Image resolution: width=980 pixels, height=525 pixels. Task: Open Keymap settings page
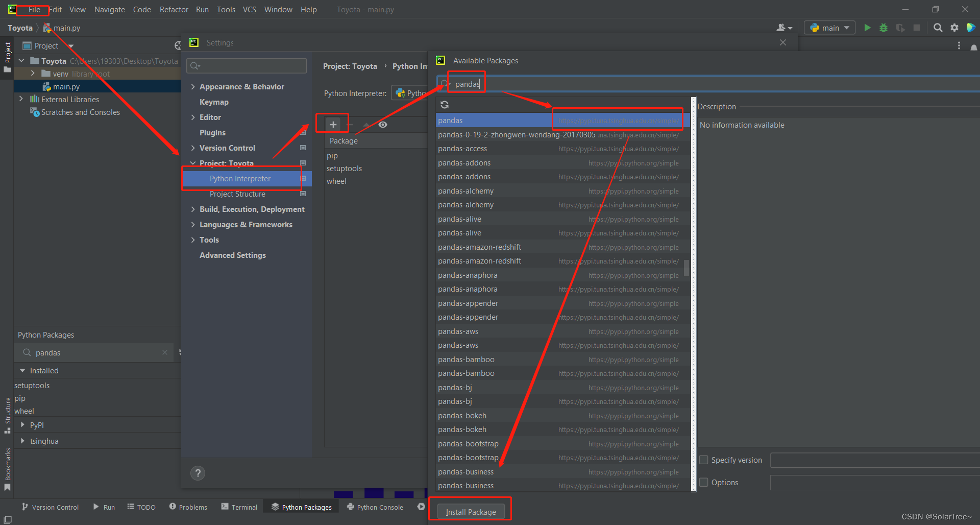point(214,102)
